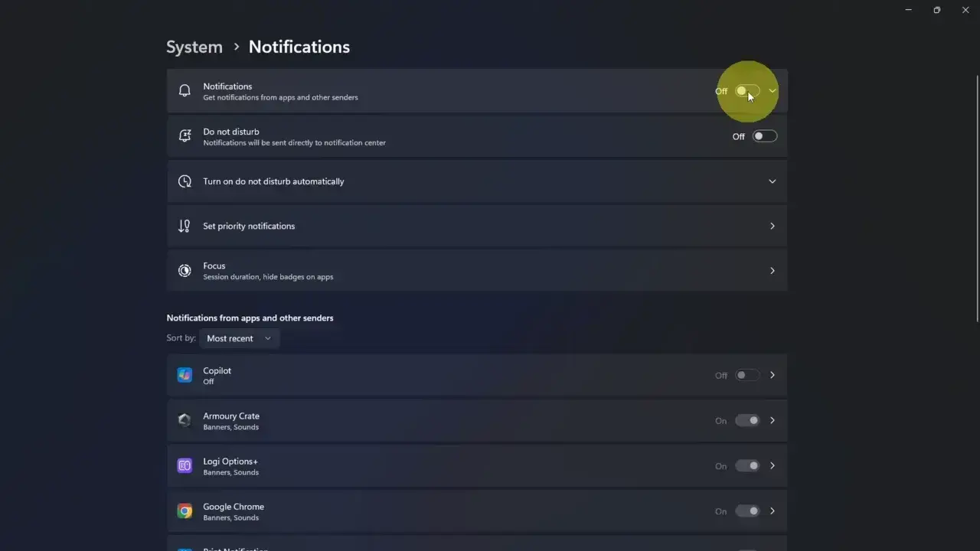Screen dimensions: 980x551
Task: Expand the Notifications options chevron
Action: pyautogui.click(x=773, y=90)
